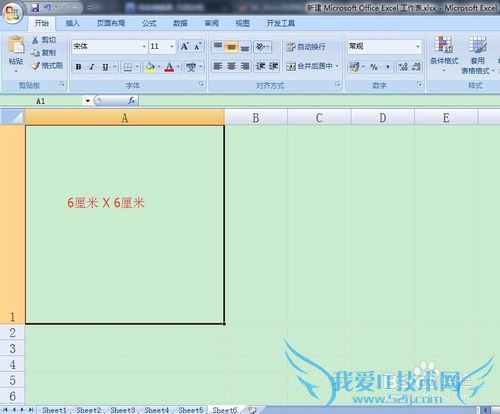This screenshot has width=500, height=414.
Task: Apply accounting number format
Action: click(x=354, y=67)
